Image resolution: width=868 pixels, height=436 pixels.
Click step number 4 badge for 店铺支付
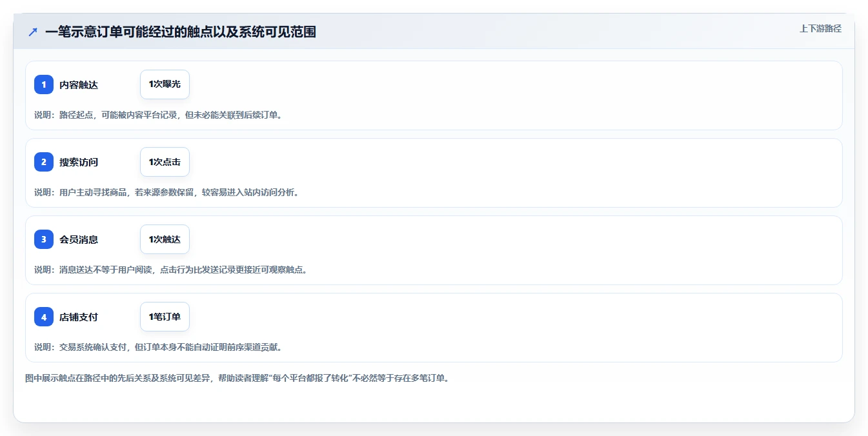tap(44, 317)
